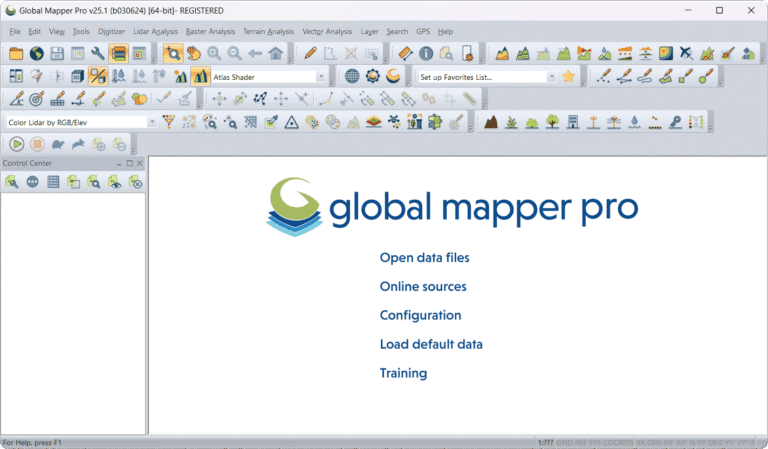The width and height of the screenshot is (768, 449).
Task: Click the 'Configuration' link
Action: (x=421, y=315)
